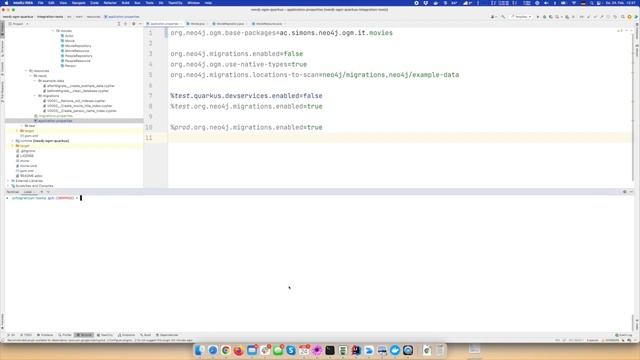
Task: Click the 4 spaces indent indicator
Action: point(592,340)
